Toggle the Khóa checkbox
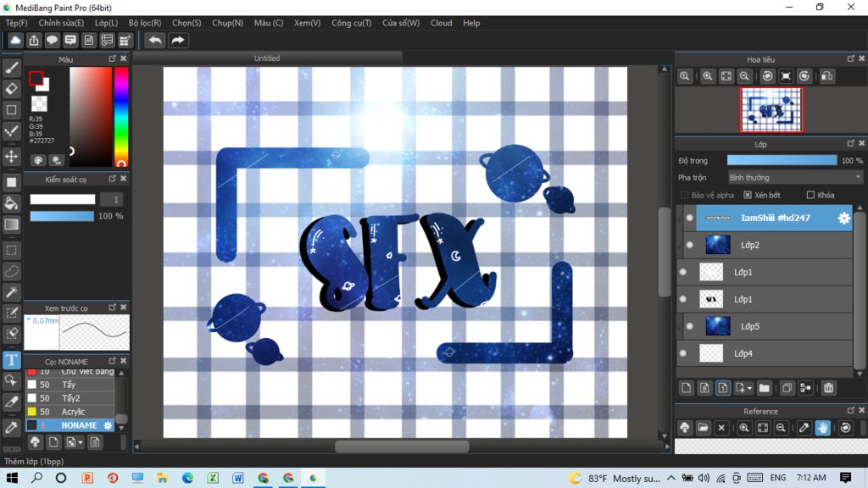The image size is (868, 488). coord(810,196)
